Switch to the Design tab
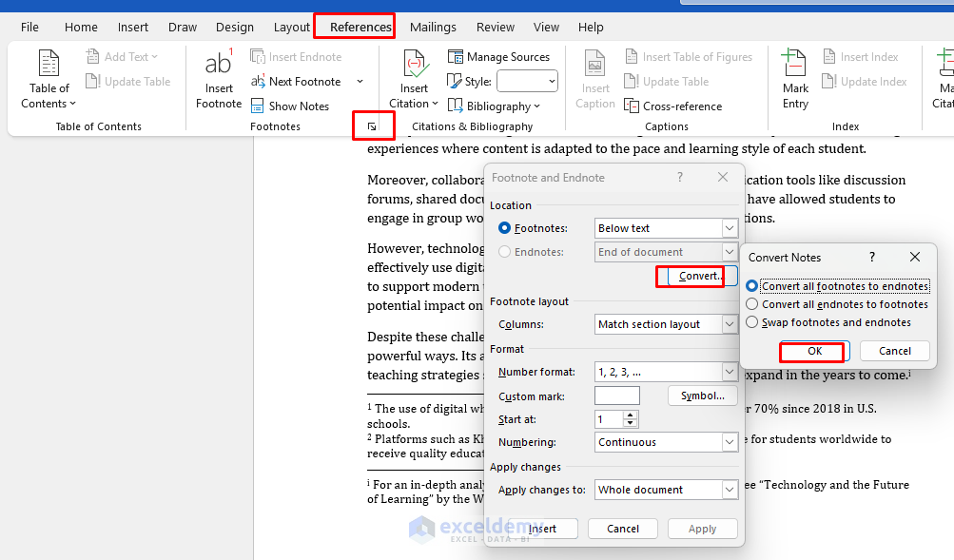 click(x=234, y=28)
